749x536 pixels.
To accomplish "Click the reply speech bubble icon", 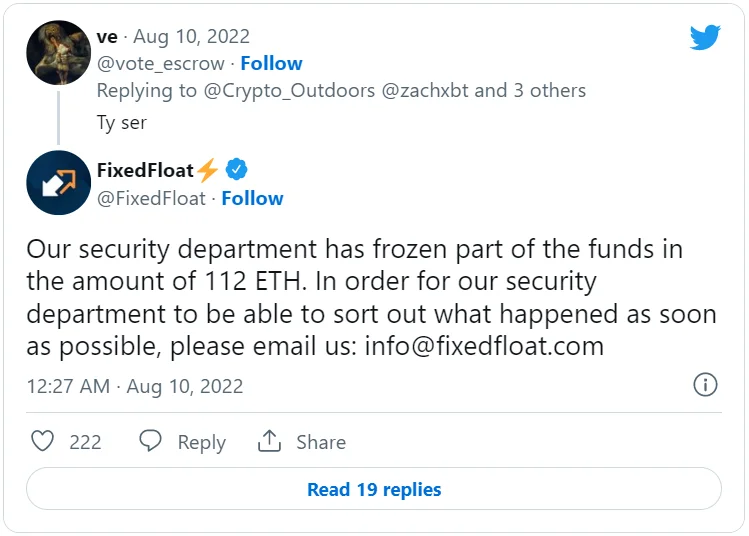I will click(151, 441).
